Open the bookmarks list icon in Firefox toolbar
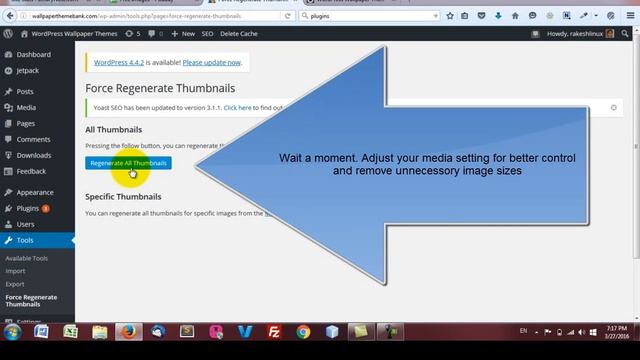This screenshot has width=640, height=360. [x=464, y=16]
